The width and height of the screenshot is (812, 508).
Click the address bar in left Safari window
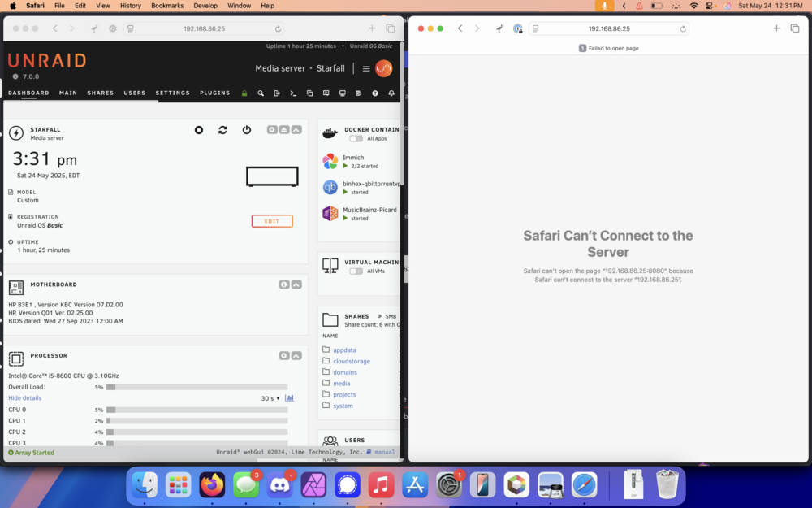pyautogui.click(x=204, y=29)
